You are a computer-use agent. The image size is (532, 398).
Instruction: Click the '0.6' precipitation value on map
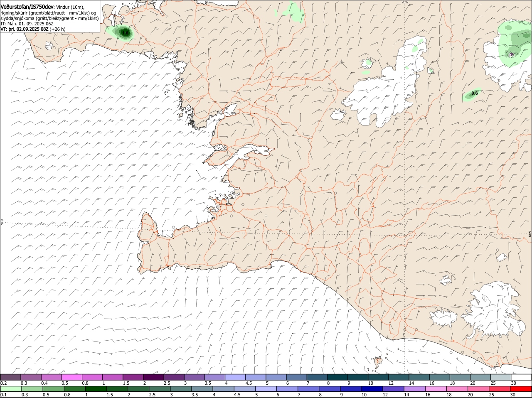[x=475, y=93]
